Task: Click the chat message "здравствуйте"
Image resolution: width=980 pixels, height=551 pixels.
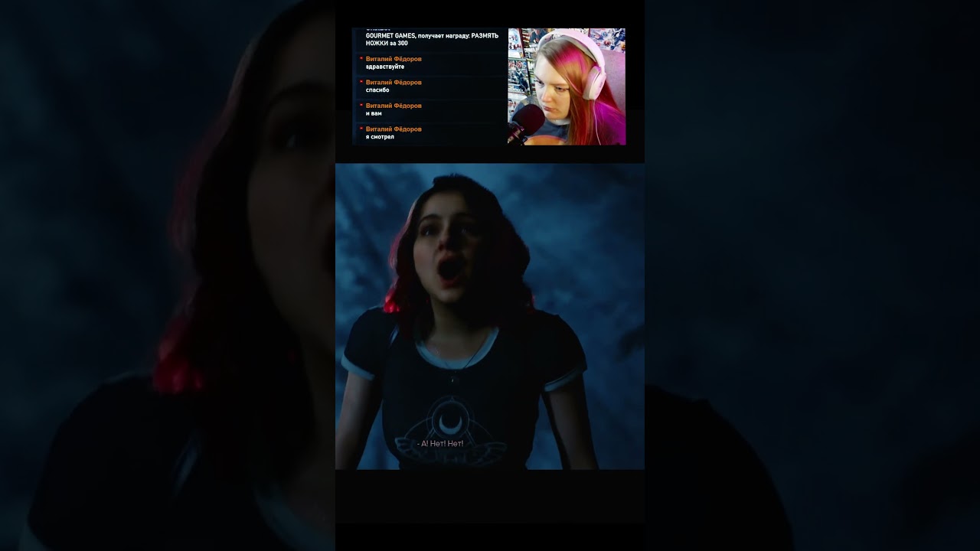Action: 385,67
